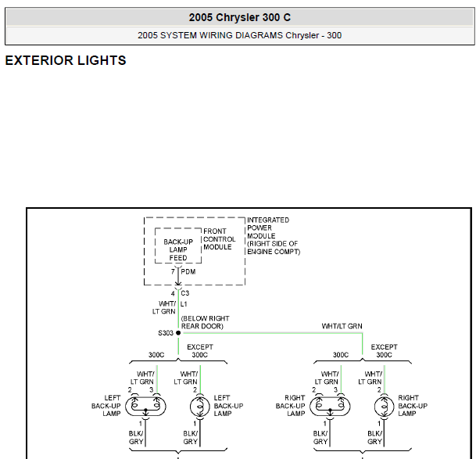Viewport: 476px width, 459px height.
Task: Click "RIGHT BACK-UP LAMP" label beside dual-bulb lamp
Action: (290, 406)
